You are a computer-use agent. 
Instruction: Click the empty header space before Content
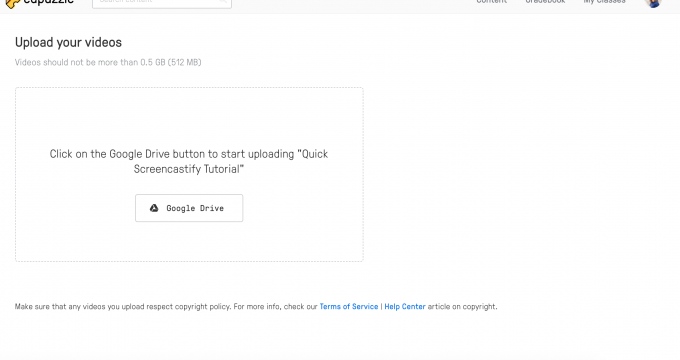353,3
